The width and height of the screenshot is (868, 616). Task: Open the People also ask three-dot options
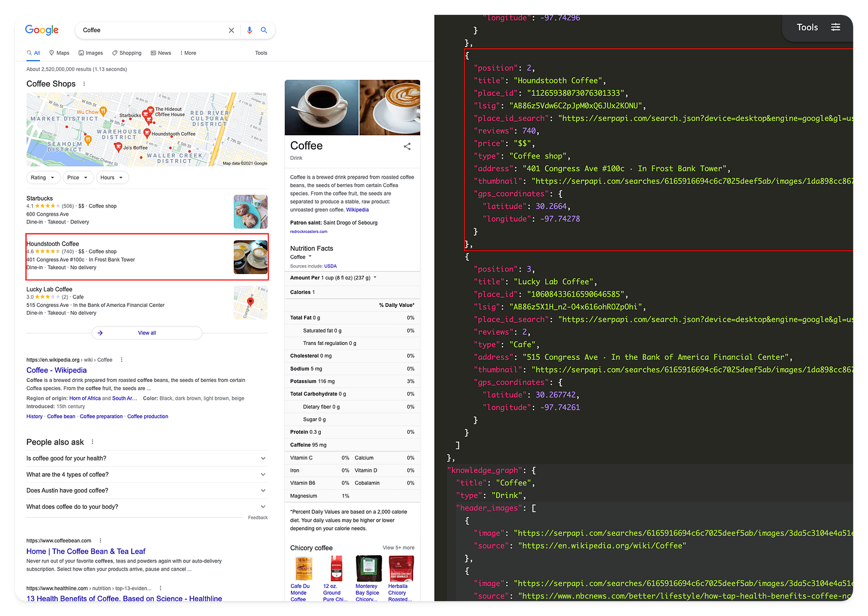pyautogui.click(x=92, y=442)
